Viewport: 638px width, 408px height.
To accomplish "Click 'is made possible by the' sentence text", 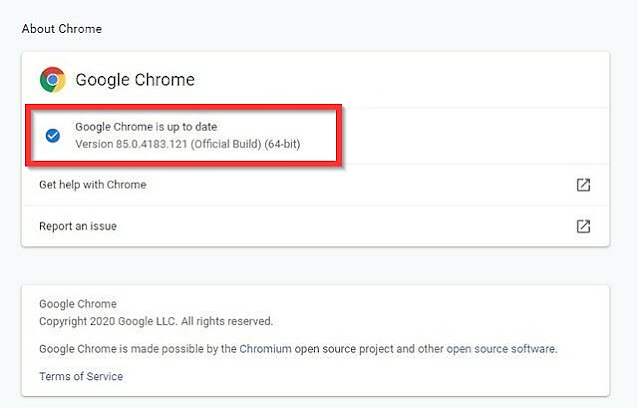I will (x=178, y=349).
